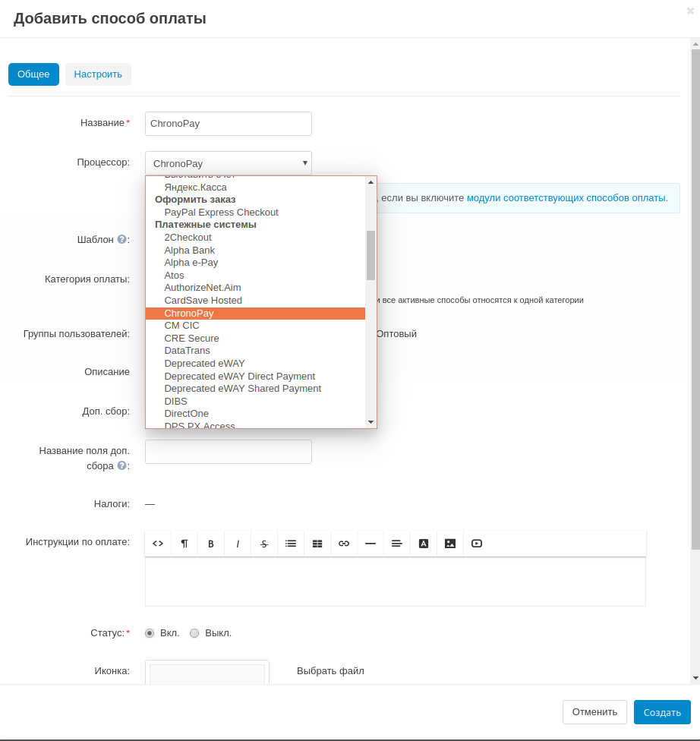Apply bold formatting in instructions editor
This screenshot has height=741, width=700.
211,544
